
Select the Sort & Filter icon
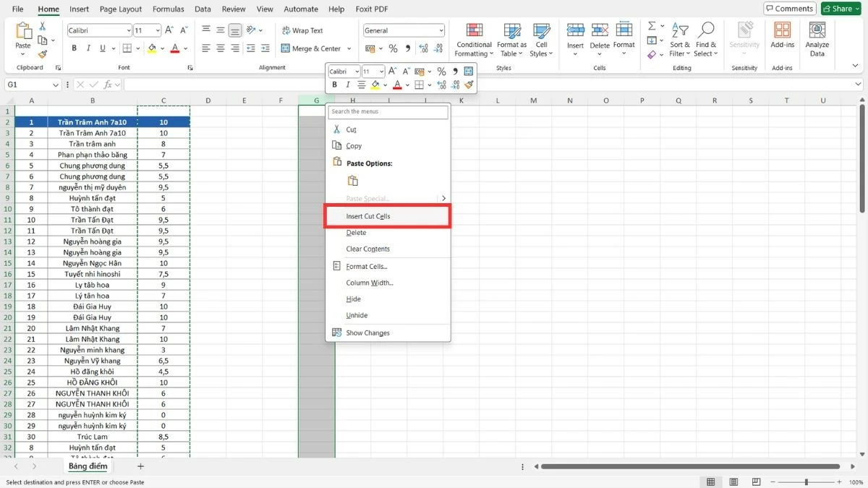tap(679, 40)
